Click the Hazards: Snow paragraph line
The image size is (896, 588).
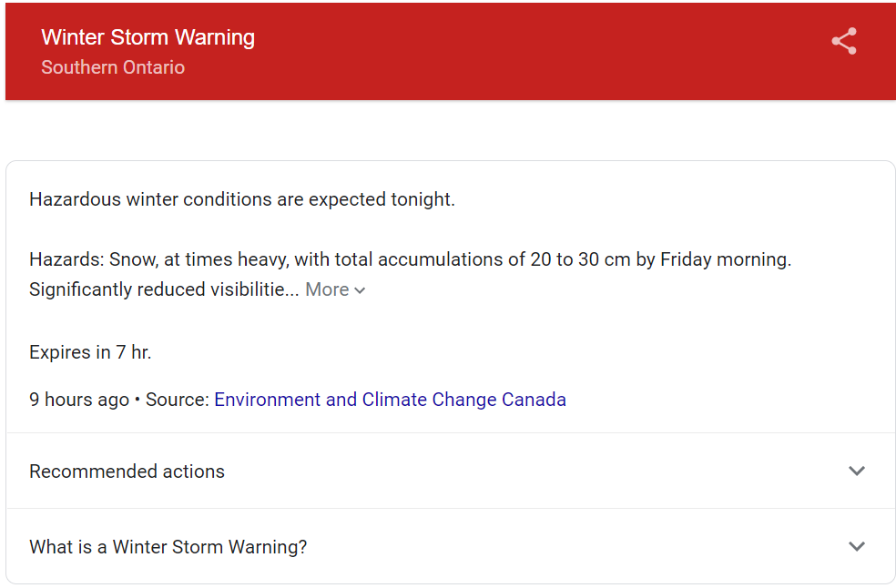411,259
